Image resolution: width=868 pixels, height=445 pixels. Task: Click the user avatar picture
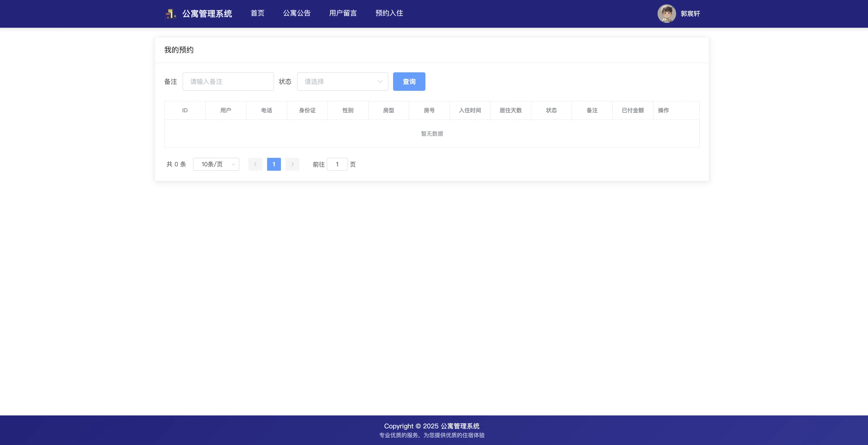667,14
